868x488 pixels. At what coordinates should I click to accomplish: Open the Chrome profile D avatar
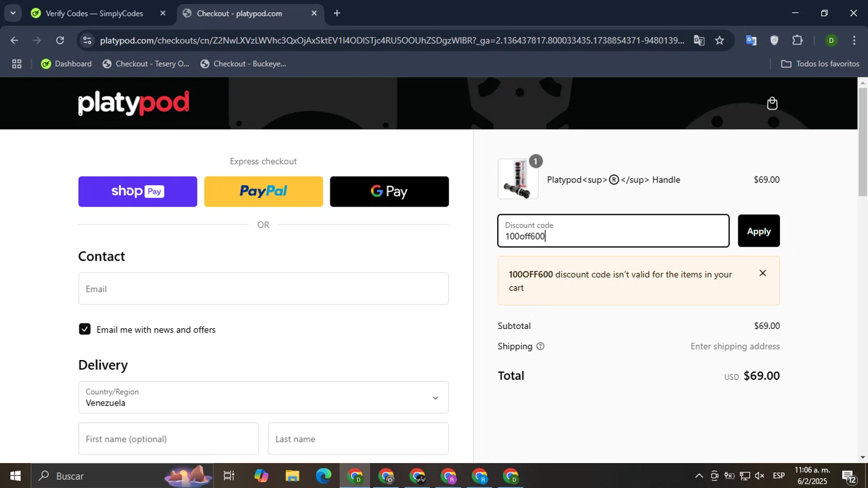831,41
